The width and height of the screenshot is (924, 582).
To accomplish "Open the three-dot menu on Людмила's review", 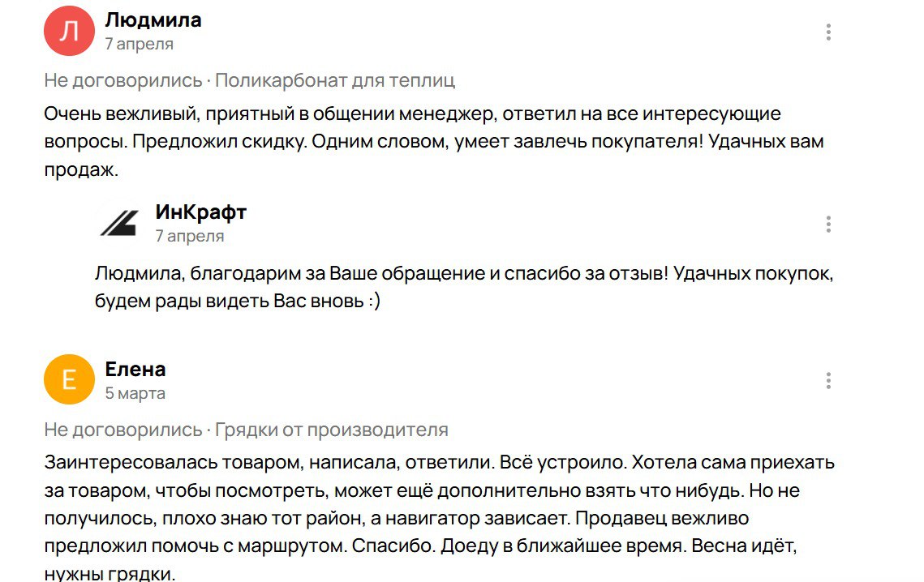I will (x=828, y=32).
